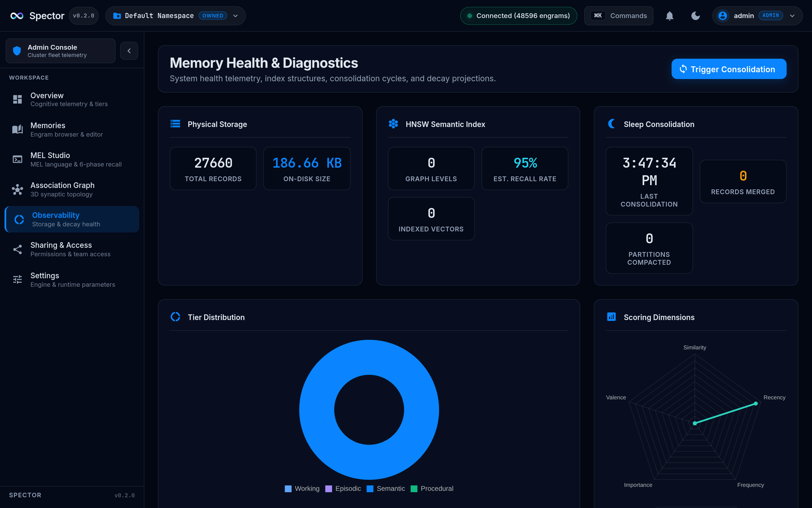This screenshot has width=812, height=508.
Task: Click the Observability ring icon
Action: click(x=19, y=219)
